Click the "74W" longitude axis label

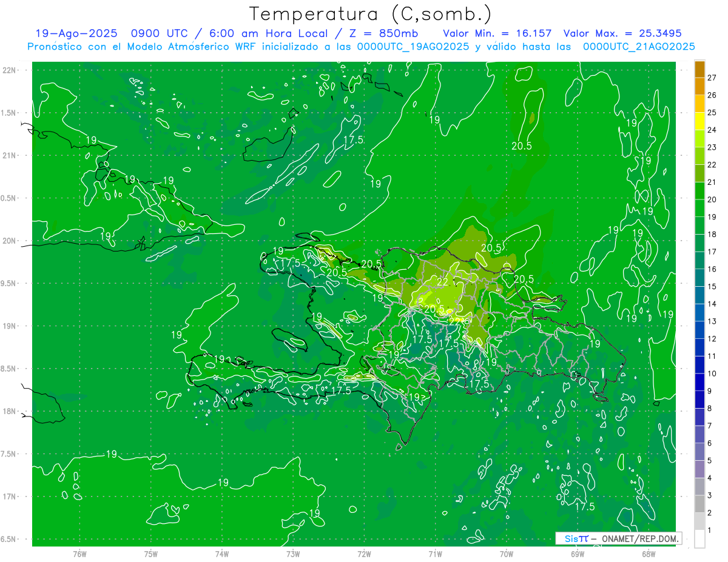(221, 554)
